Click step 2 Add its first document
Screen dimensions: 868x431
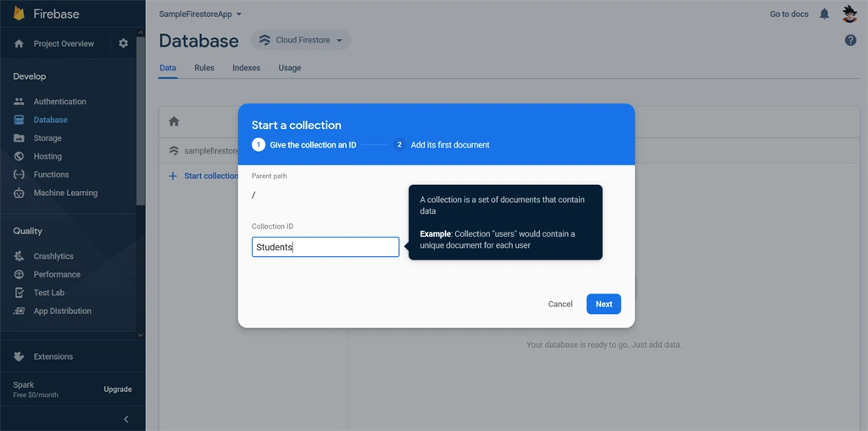(441, 144)
